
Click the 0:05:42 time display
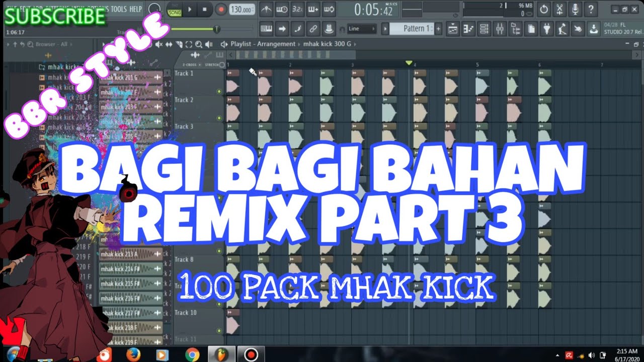coord(373,9)
